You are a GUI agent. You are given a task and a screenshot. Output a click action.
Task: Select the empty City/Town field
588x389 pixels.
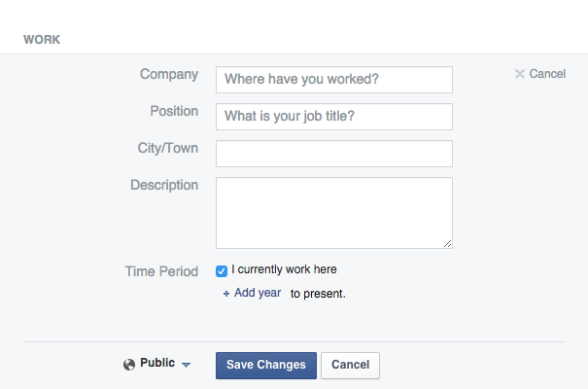(x=334, y=154)
